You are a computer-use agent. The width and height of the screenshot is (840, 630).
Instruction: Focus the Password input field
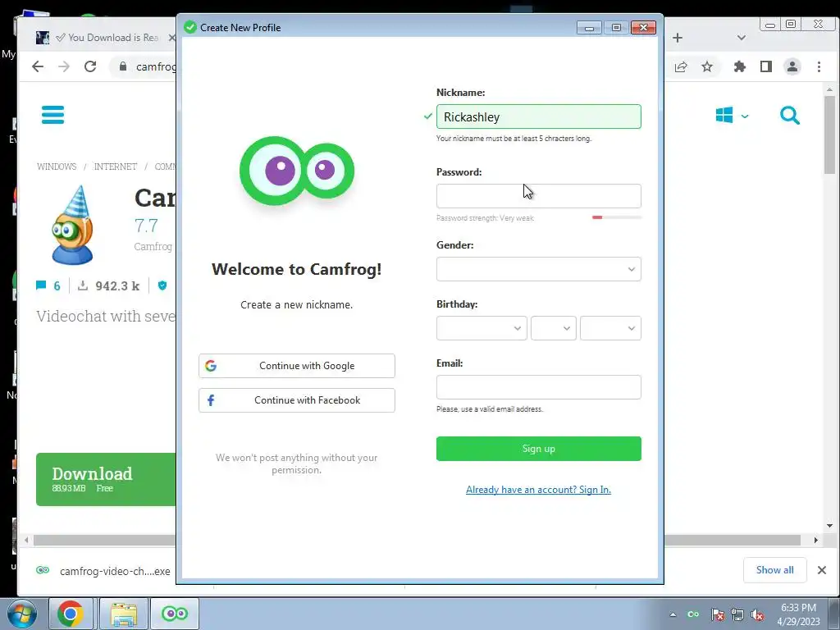pos(538,196)
